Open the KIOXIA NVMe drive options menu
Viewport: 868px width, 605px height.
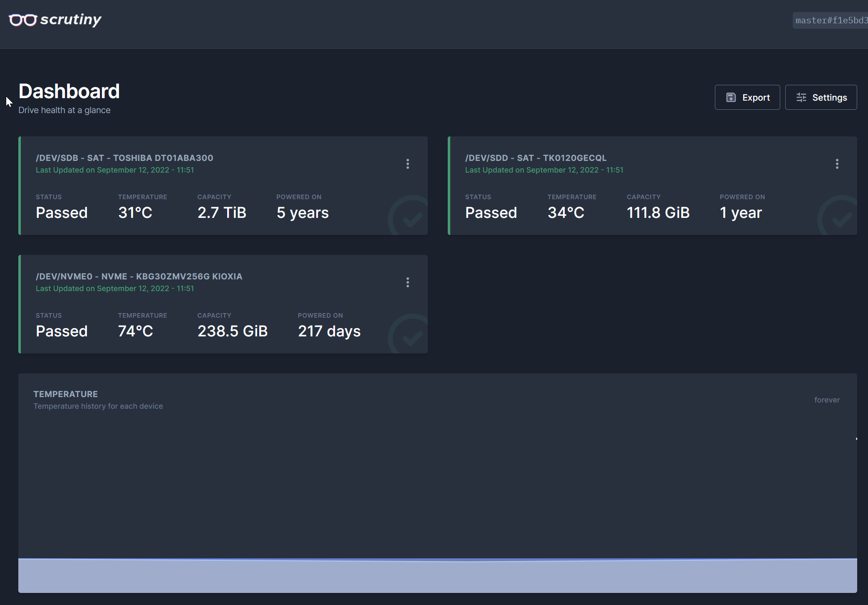[x=408, y=282]
